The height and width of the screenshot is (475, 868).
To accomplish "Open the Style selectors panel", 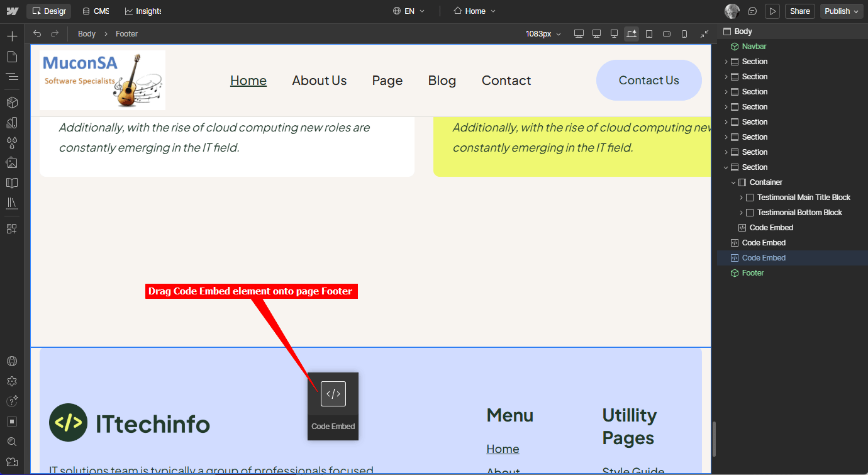I will [x=12, y=123].
